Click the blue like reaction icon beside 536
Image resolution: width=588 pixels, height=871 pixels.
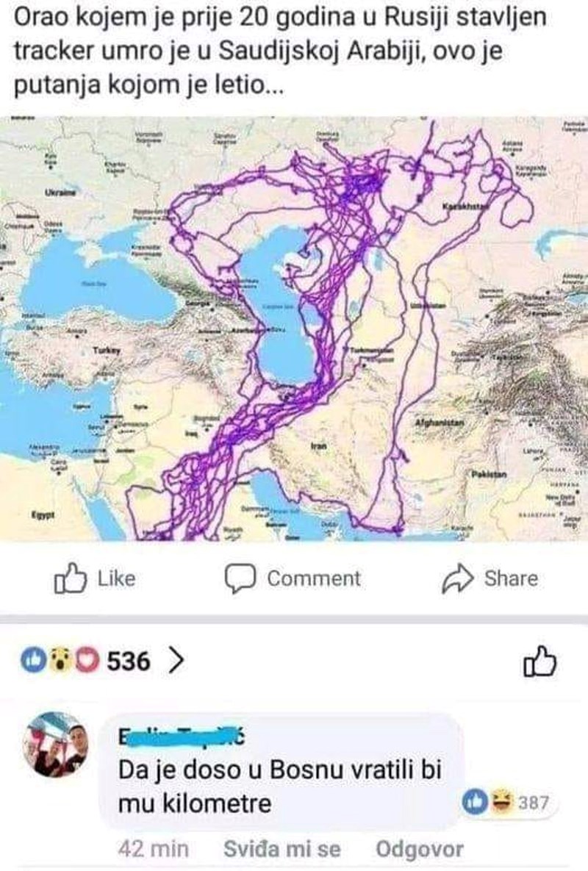coord(33,660)
